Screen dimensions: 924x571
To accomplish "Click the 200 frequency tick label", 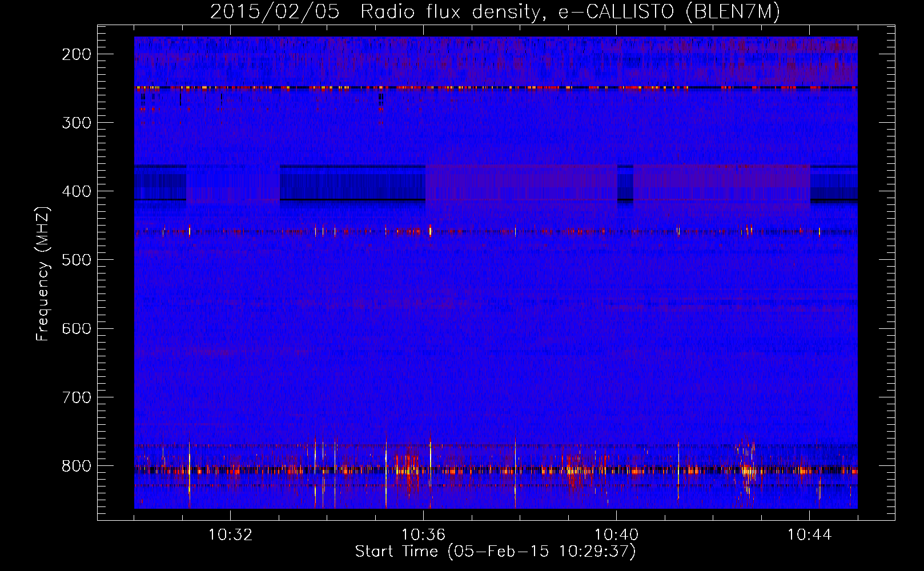I will coord(76,54).
